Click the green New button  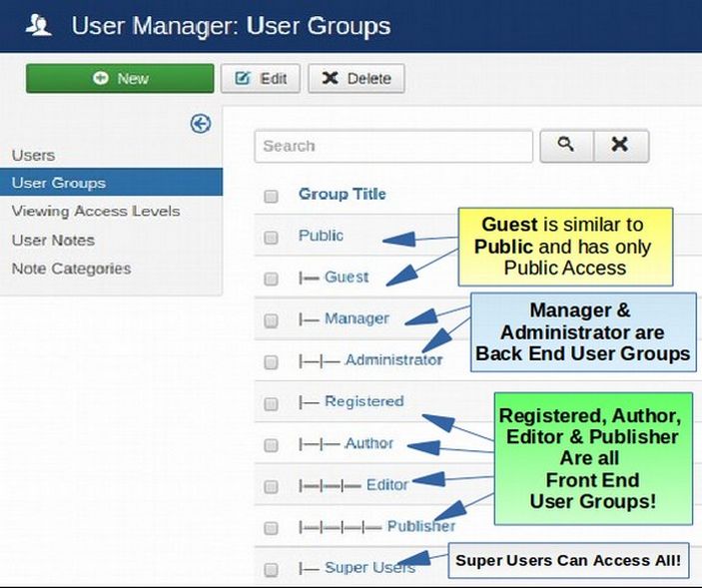point(120,79)
